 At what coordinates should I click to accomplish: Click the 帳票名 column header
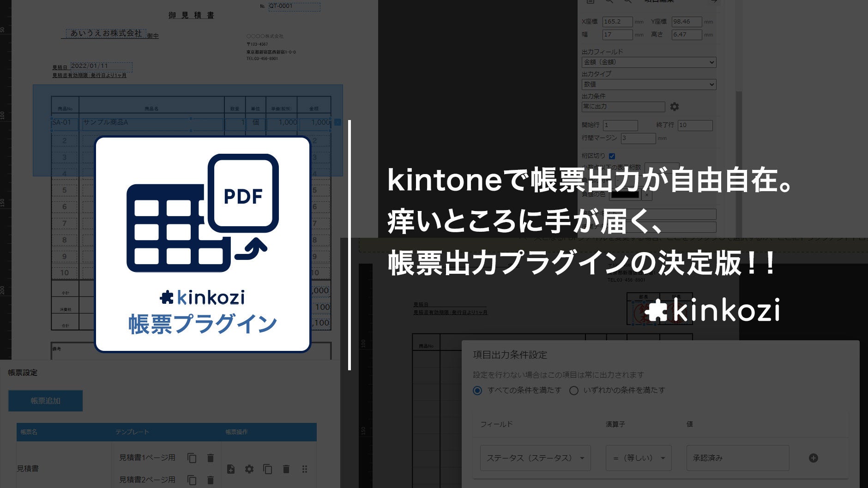(29, 432)
